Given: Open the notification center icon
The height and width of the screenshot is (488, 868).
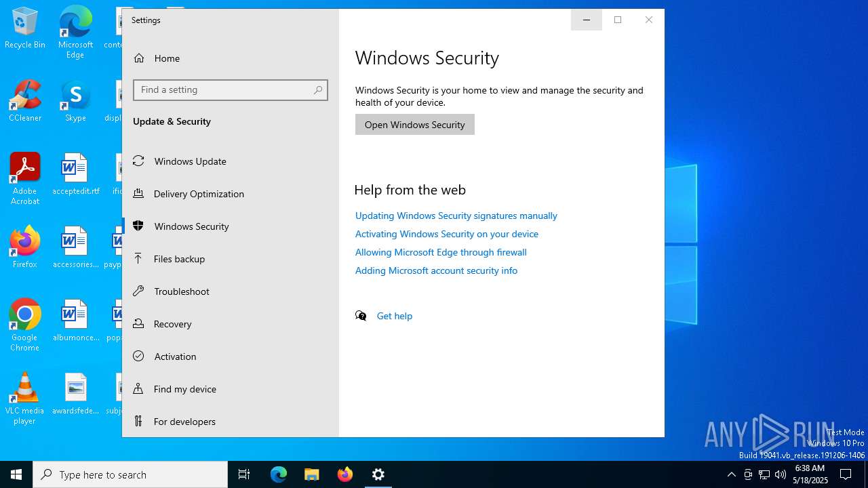Looking at the screenshot, I should (846, 474).
